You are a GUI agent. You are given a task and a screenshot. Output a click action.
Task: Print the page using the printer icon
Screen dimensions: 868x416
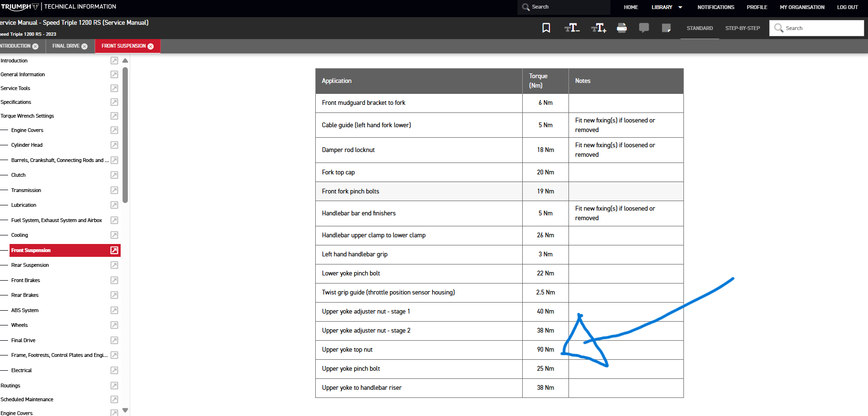click(621, 28)
